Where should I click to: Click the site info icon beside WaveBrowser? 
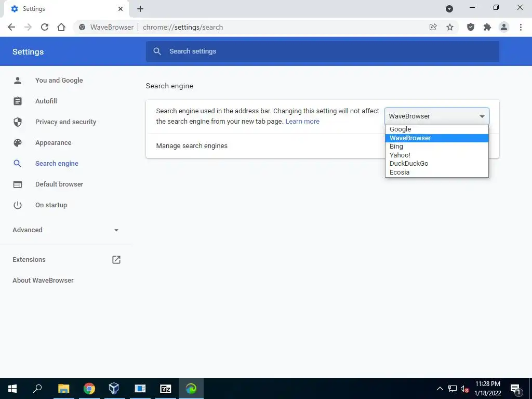(x=82, y=27)
